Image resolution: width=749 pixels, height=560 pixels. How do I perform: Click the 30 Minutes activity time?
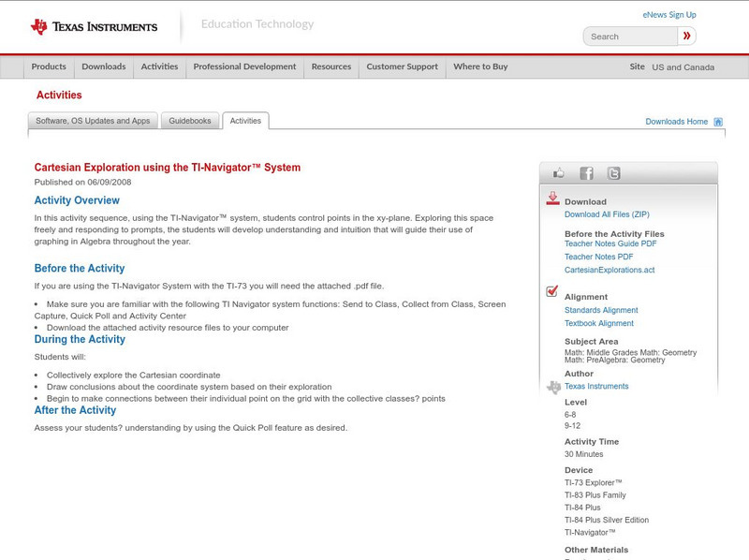click(x=583, y=454)
